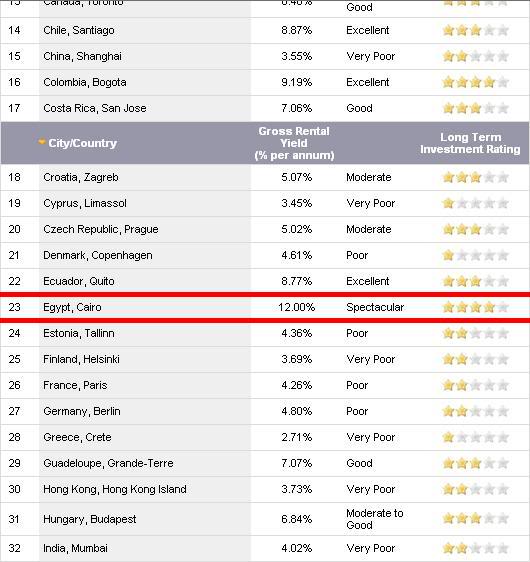Image resolution: width=530 pixels, height=562 pixels.
Task: Click India, Mumbai star rating
Action: tap(476, 548)
